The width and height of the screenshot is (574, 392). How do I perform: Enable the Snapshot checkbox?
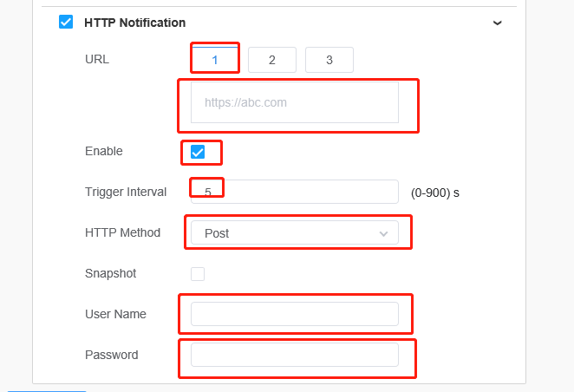[198, 274]
